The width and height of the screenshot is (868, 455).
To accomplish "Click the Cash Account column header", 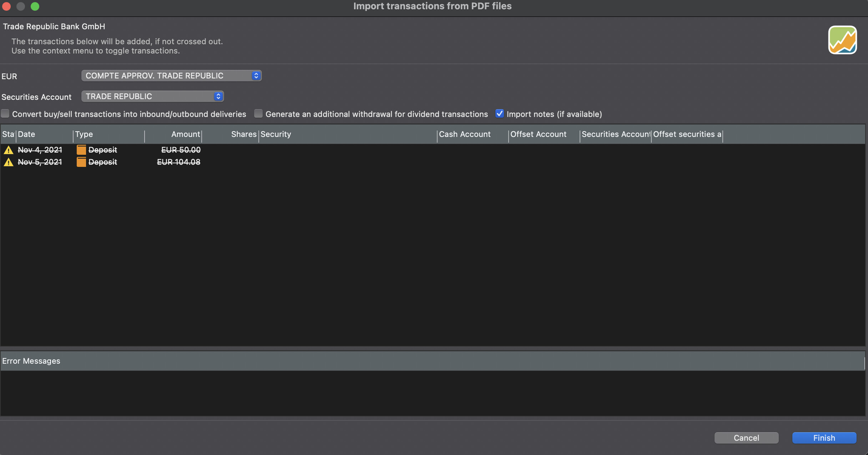I will [x=473, y=134].
